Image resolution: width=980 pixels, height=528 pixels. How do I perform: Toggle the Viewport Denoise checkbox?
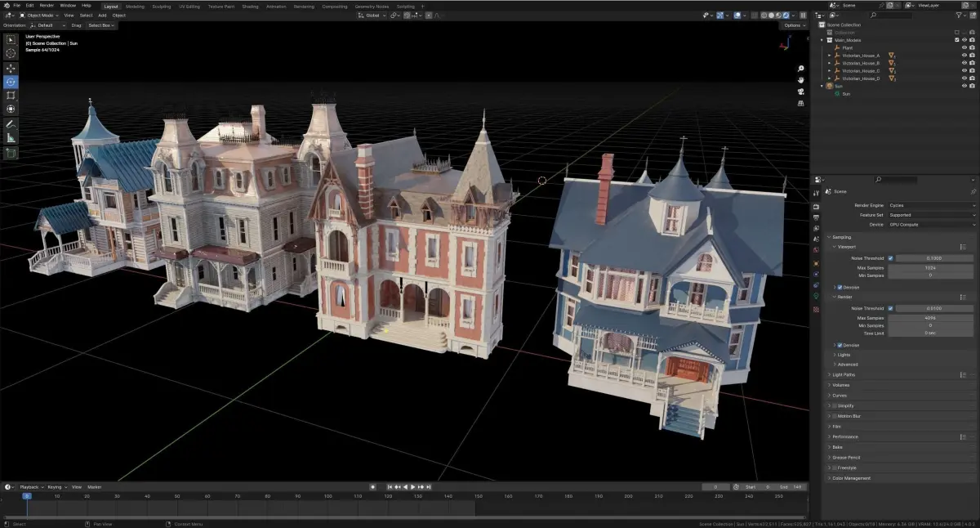[x=840, y=287]
